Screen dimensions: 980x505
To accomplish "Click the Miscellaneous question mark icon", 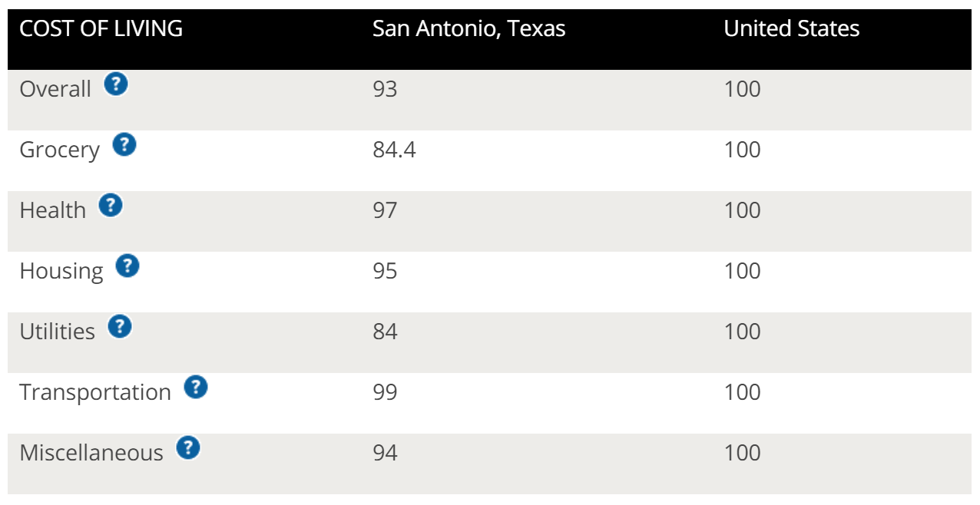I will (188, 447).
